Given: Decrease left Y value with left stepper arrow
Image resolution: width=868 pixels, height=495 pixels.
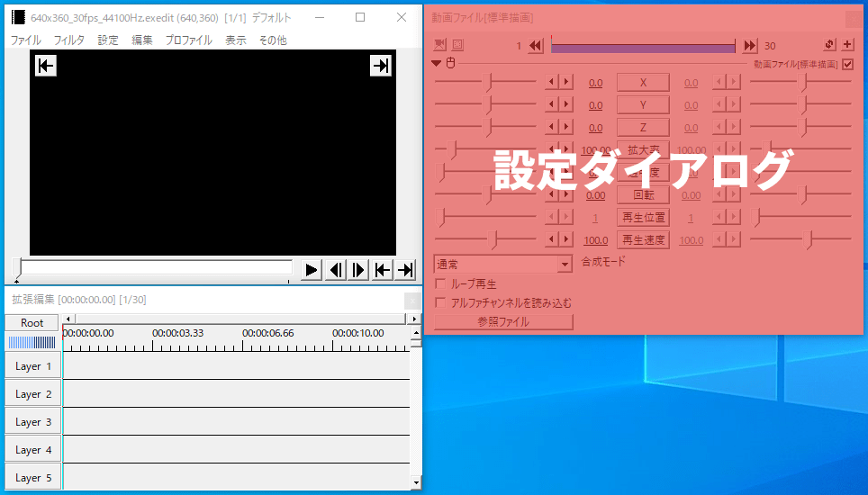Looking at the screenshot, I should (551, 105).
